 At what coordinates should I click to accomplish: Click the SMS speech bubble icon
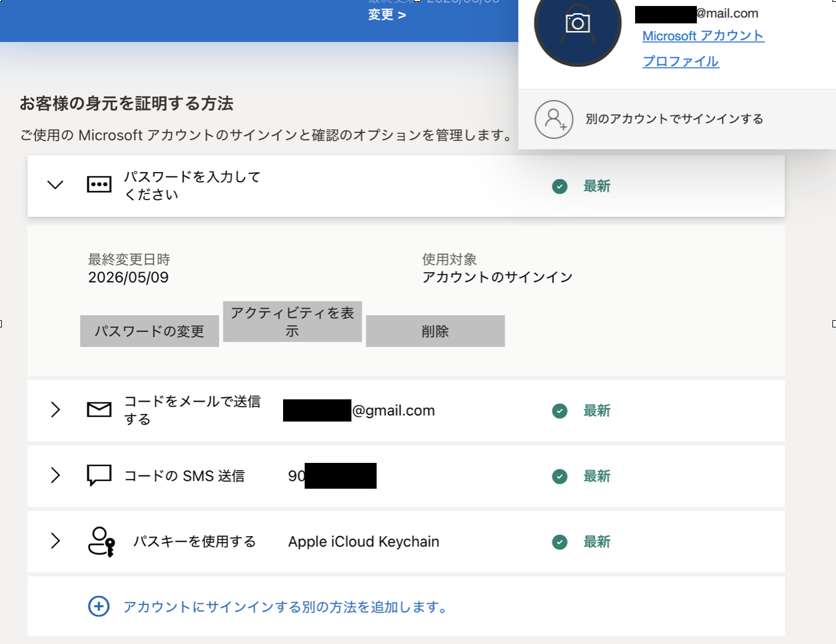click(99, 475)
